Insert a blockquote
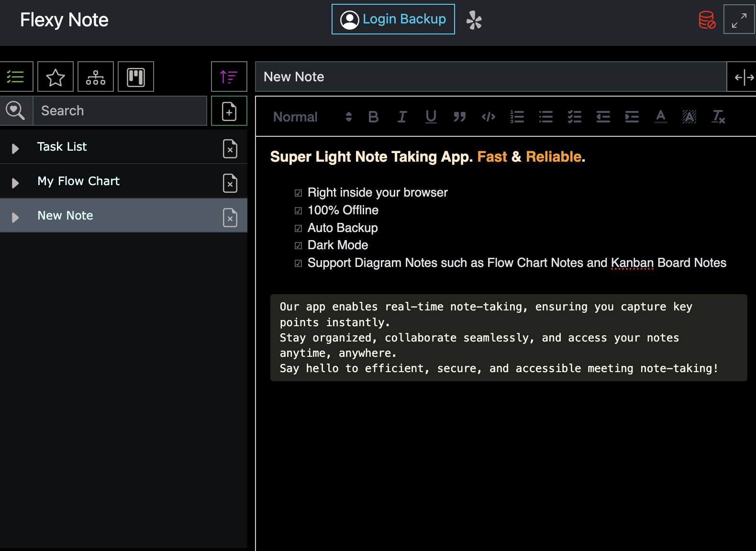 click(460, 117)
